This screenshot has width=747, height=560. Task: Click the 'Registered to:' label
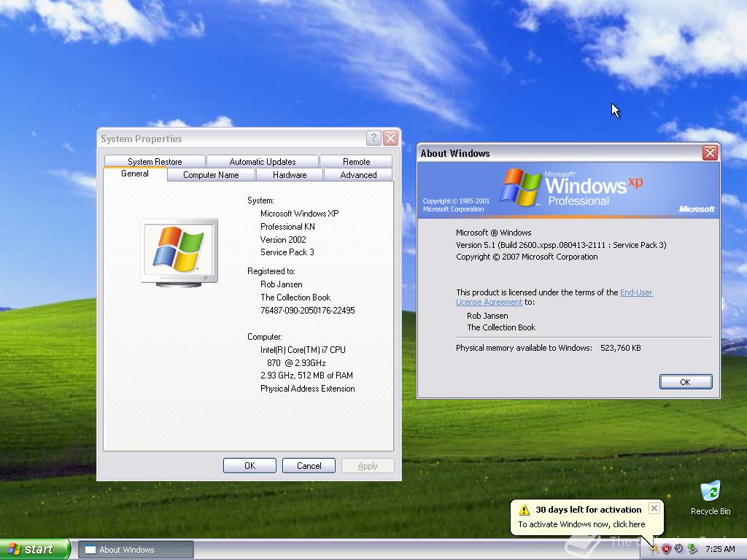[271, 271]
